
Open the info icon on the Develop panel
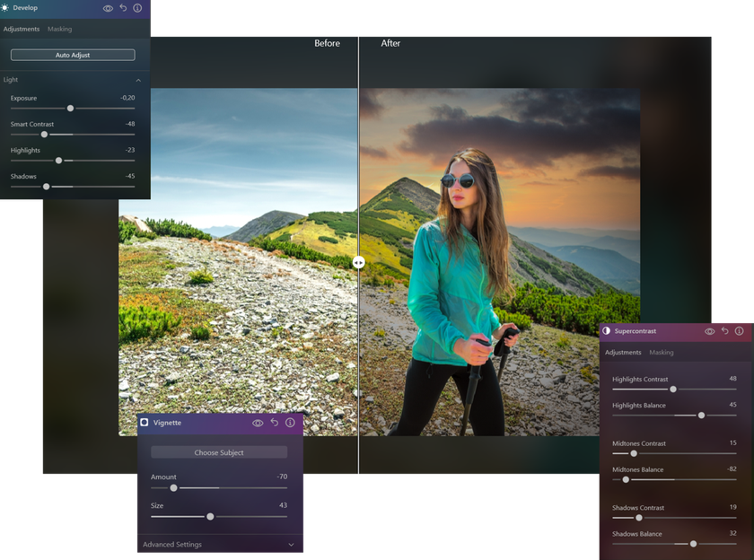pyautogui.click(x=136, y=8)
